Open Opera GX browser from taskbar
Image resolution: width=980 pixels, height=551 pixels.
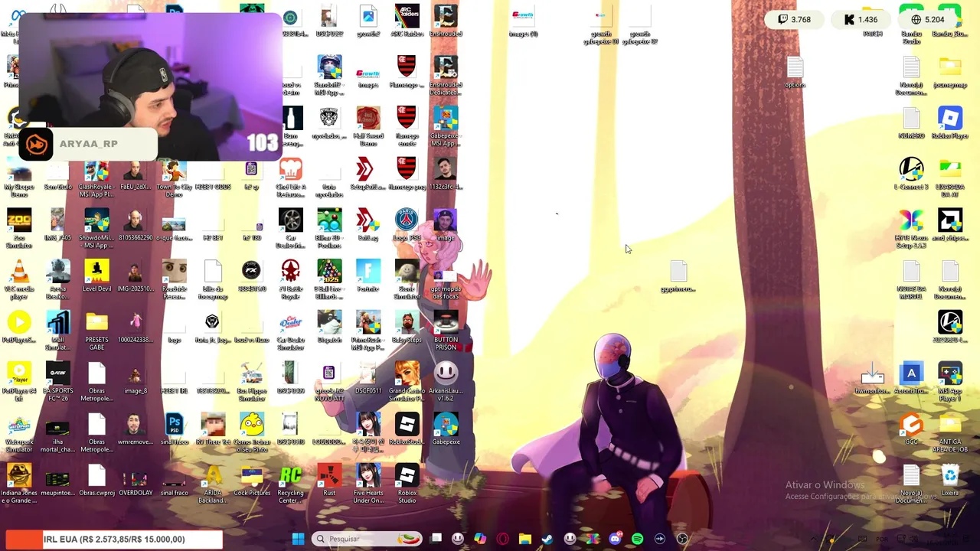[x=502, y=539]
